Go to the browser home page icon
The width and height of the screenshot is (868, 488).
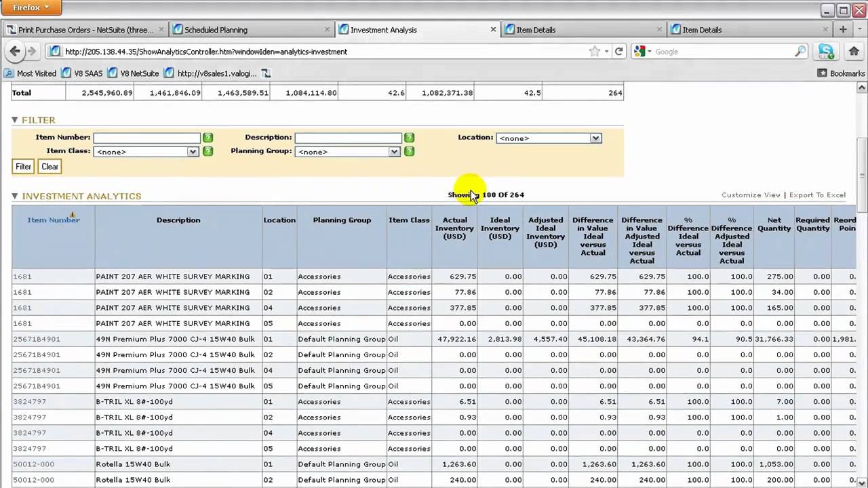click(854, 52)
